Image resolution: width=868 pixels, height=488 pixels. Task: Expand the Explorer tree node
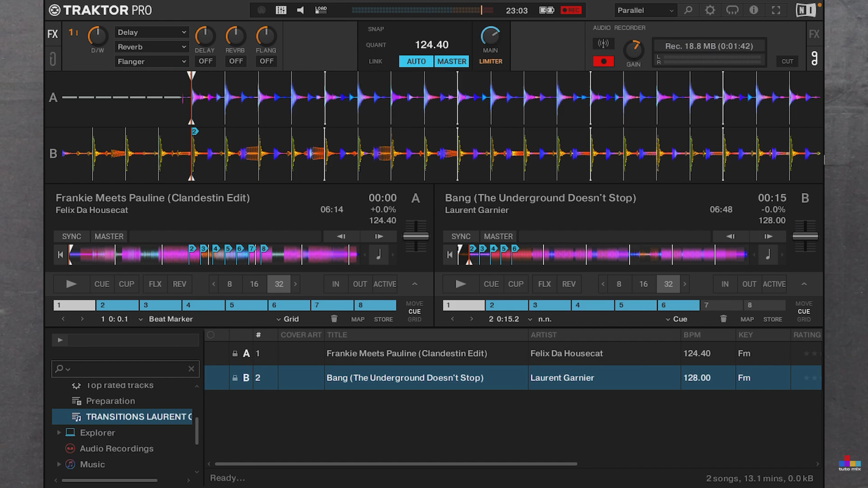(x=59, y=432)
